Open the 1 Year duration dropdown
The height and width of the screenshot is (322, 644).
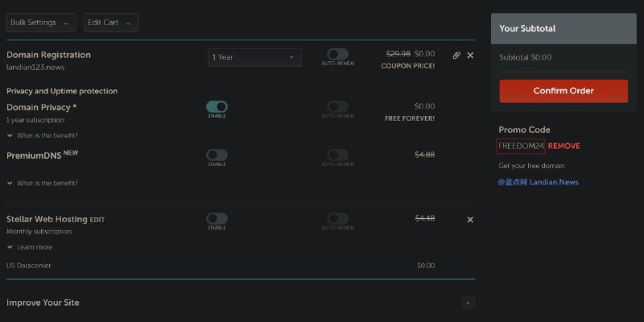coord(254,57)
